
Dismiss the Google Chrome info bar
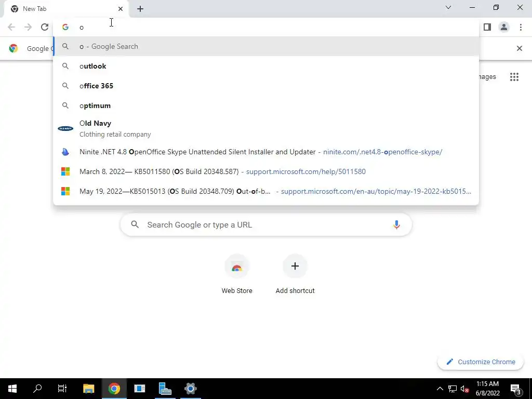(519, 48)
